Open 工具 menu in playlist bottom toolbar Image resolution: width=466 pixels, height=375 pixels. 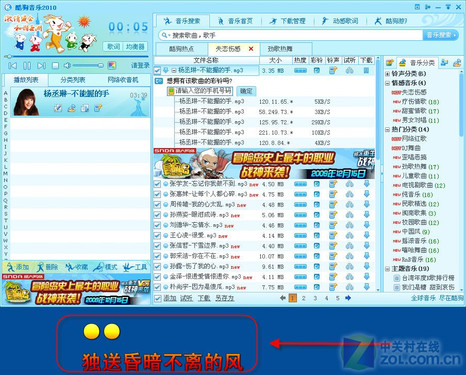pos(135,267)
